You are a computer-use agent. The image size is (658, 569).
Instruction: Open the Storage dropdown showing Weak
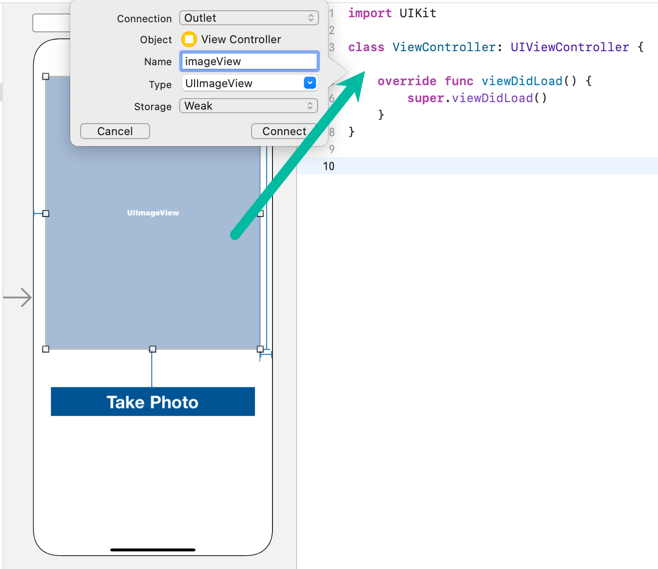(x=248, y=106)
